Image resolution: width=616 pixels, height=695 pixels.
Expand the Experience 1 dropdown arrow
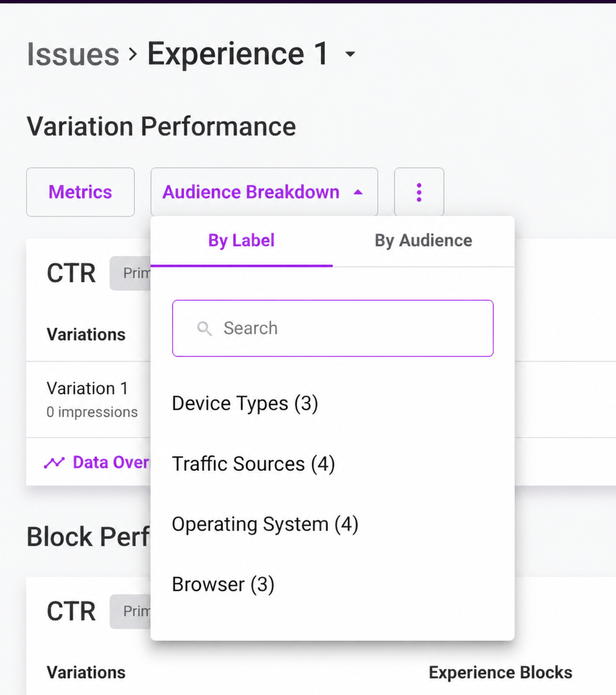coord(351,54)
